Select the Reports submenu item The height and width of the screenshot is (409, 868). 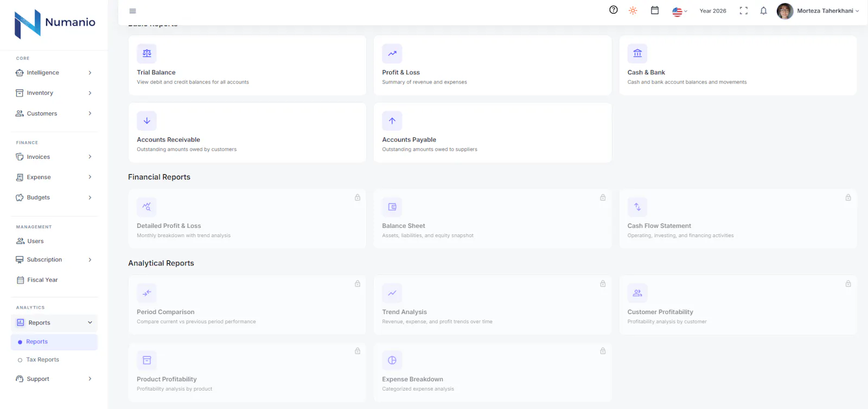click(54, 342)
